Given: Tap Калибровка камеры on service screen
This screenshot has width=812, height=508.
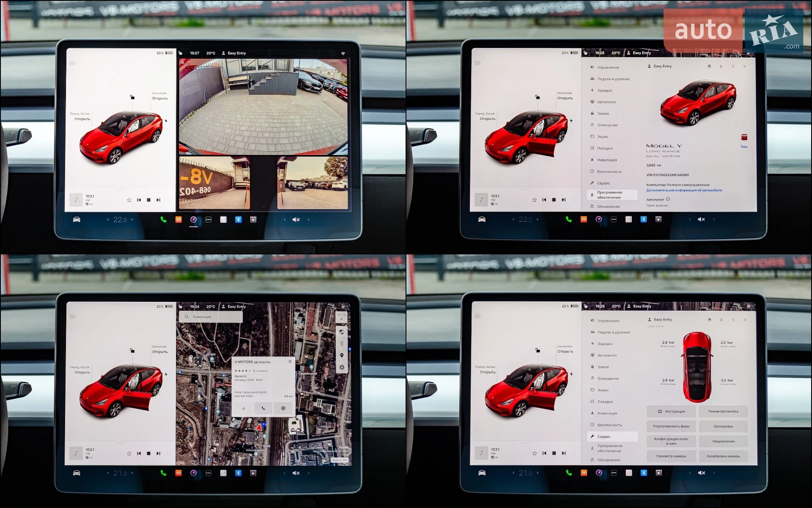Looking at the screenshot, I should (723, 456).
